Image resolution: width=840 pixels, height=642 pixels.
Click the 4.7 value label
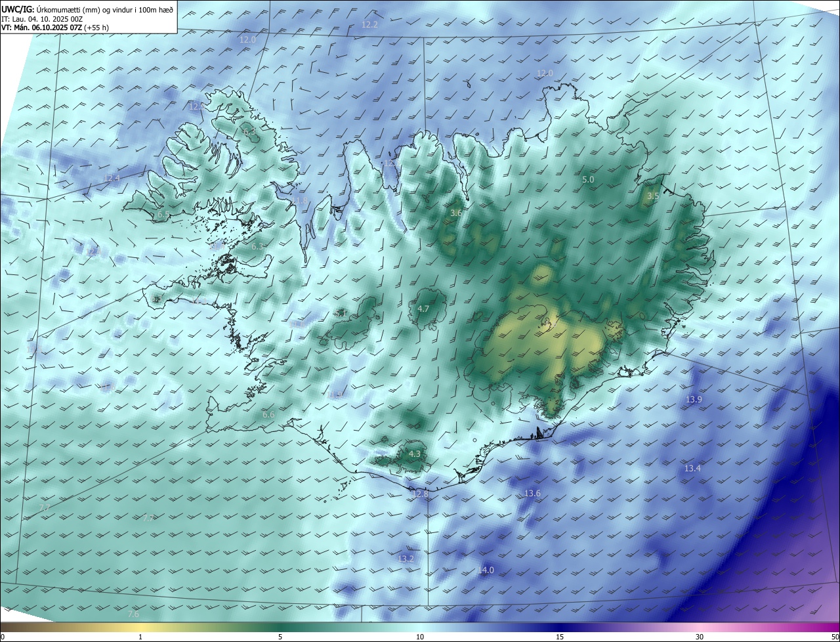(x=423, y=309)
